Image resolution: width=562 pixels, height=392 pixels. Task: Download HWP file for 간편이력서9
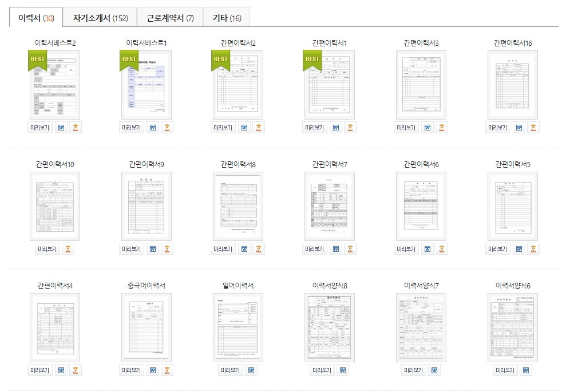pyautogui.click(x=167, y=249)
